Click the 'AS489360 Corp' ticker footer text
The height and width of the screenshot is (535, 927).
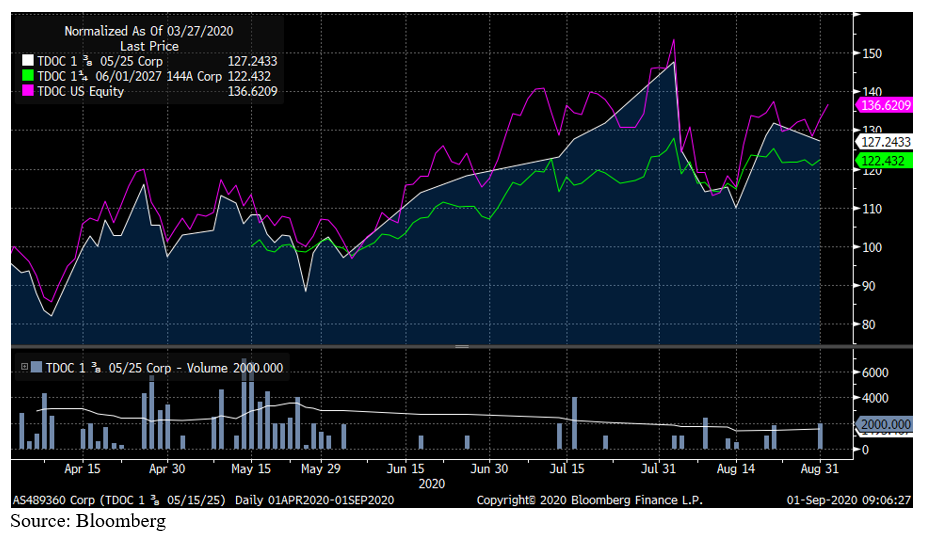(x=54, y=500)
